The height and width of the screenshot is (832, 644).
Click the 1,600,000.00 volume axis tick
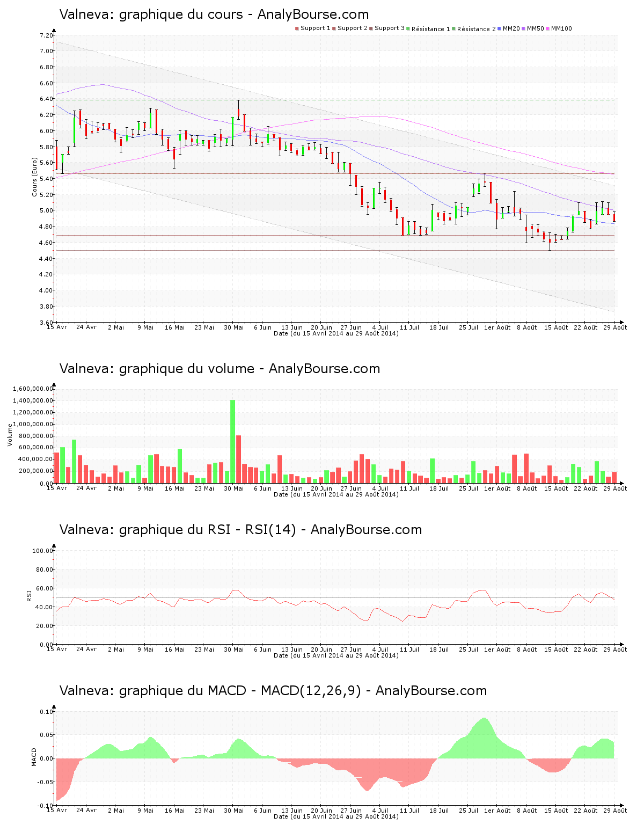pos(32,389)
